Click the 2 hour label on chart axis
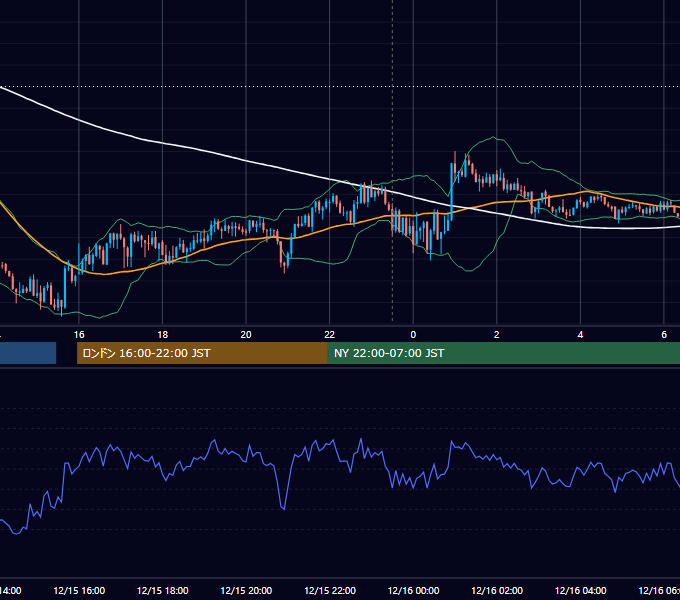Viewport: 680px width, 600px height. 497,335
